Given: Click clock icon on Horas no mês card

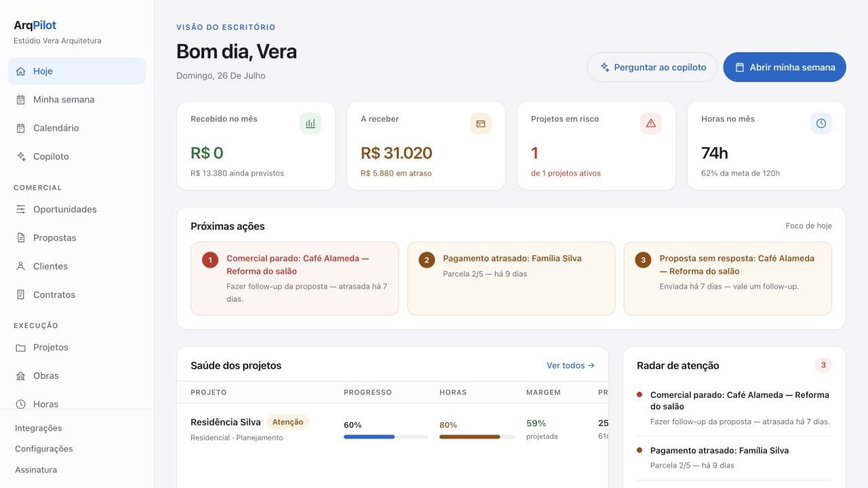Looking at the screenshot, I should click(821, 123).
